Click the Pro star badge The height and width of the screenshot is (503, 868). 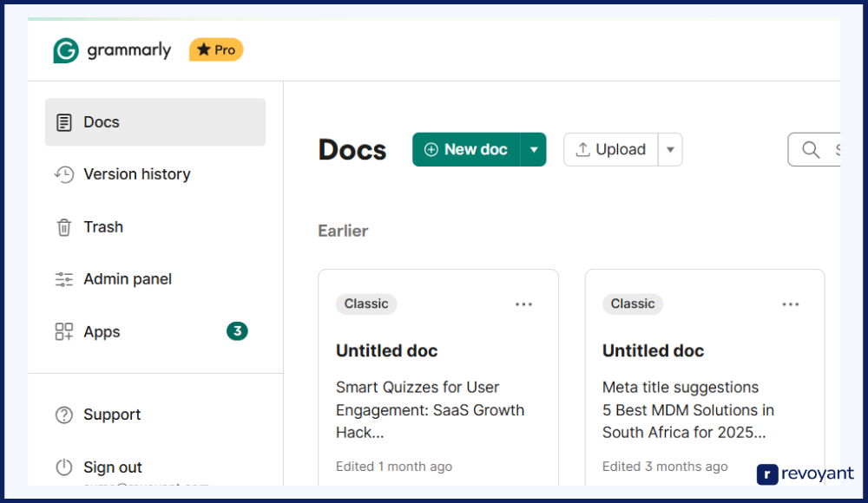pos(216,49)
